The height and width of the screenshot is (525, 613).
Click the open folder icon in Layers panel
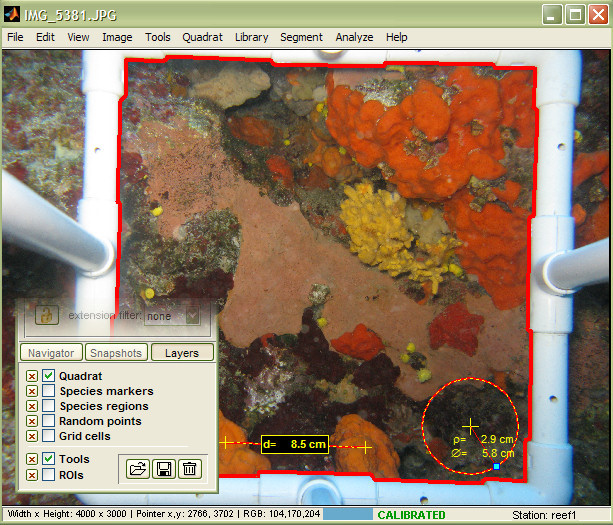click(x=137, y=468)
